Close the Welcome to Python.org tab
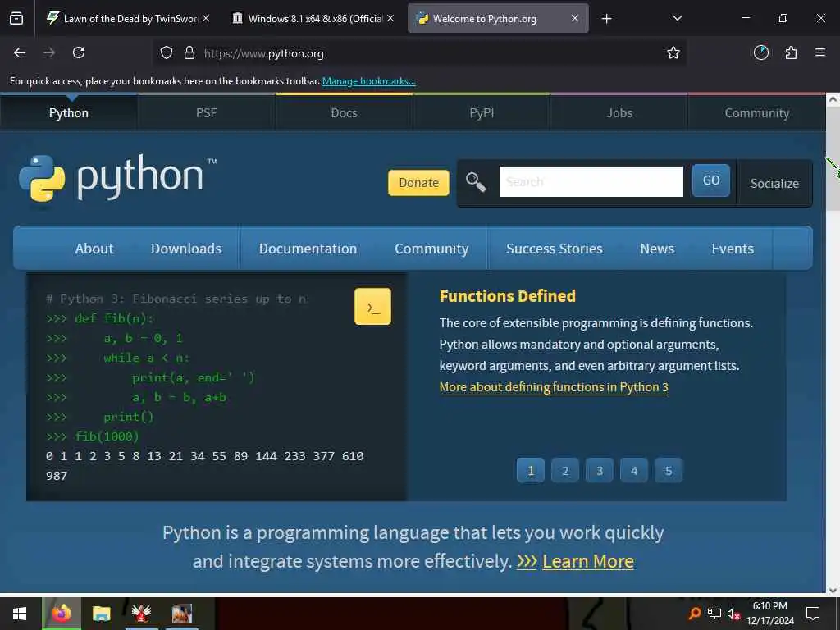Viewport: 840px width, 630px height. pos(575,18)
